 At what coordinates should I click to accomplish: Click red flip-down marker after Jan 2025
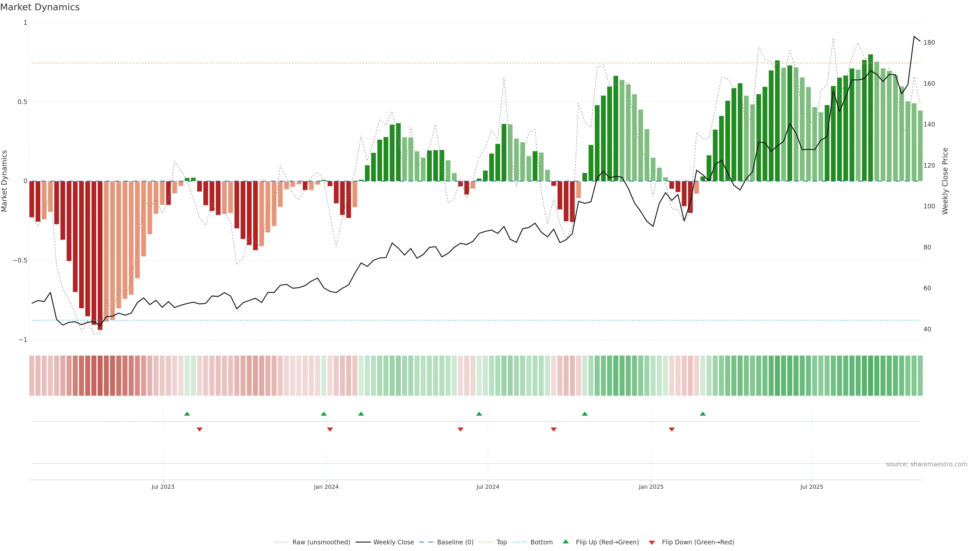pyautogui.click(x=671, y=429)
